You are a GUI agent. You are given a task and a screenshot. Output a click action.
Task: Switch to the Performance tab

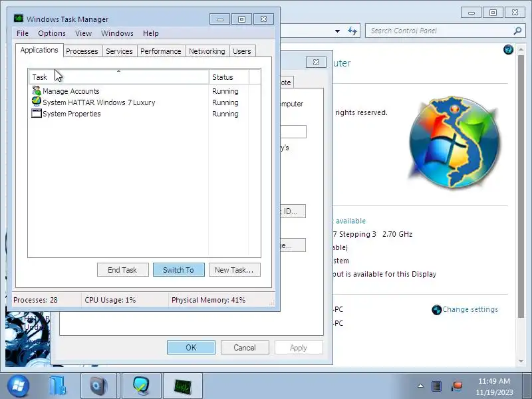tap(161, 51)
